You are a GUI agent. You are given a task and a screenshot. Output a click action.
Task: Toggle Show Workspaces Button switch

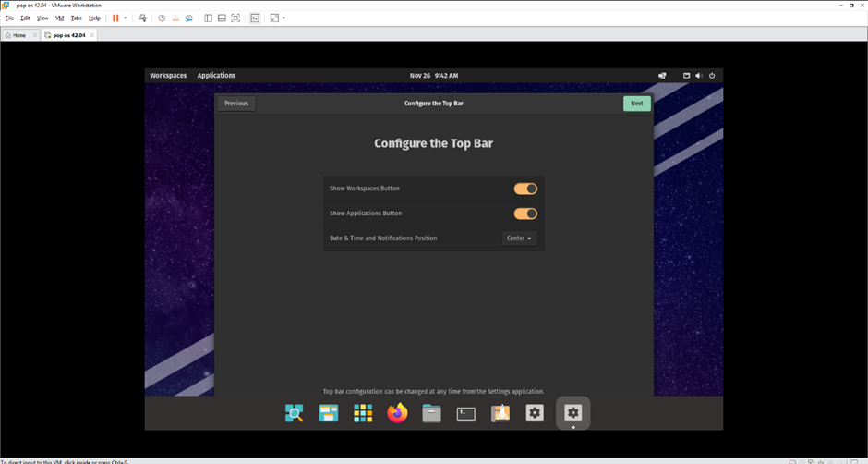tap(525, 189)
